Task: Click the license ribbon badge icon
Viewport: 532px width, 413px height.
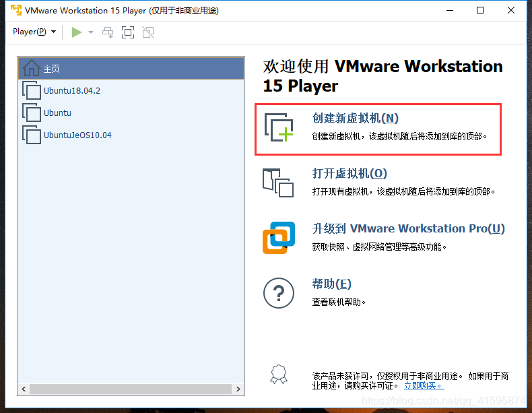Action: point(279,375)
